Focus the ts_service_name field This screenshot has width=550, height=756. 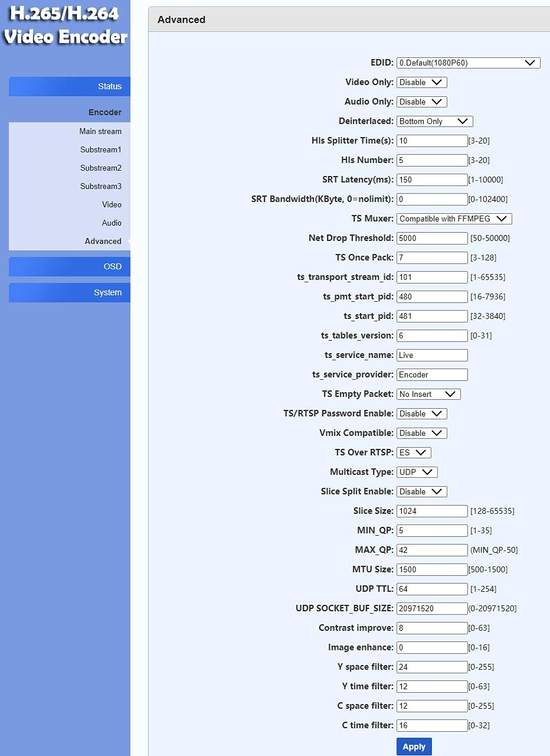(432, 355)
